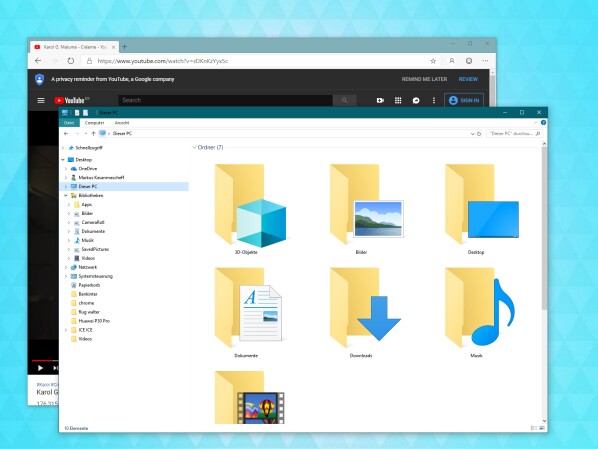Click the browser URL address bar
Image resolution: width=598 pixels, height=449 pixels.
point(261,61)
